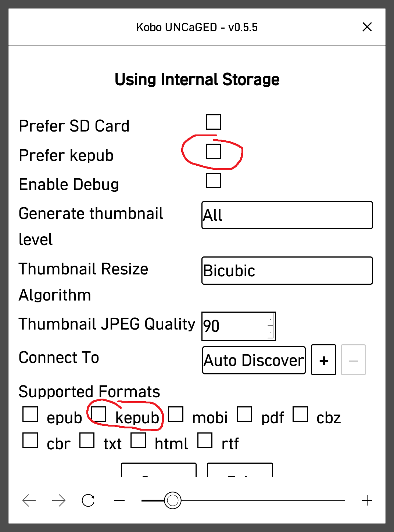Viewport: 394px width, 532px height.
Task: Enable the Prefer SD Card checkbox
Action: pyautogui.click(x=213, y=122)
